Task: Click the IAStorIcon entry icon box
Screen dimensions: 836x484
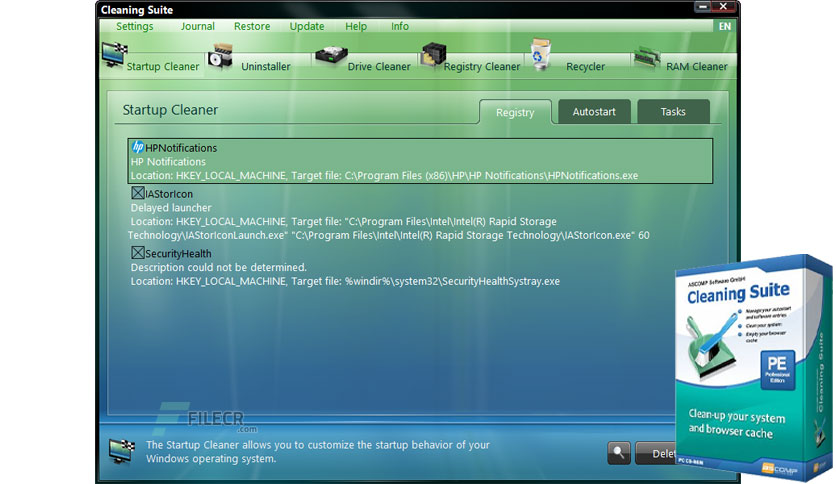Action: pos(138,192)
